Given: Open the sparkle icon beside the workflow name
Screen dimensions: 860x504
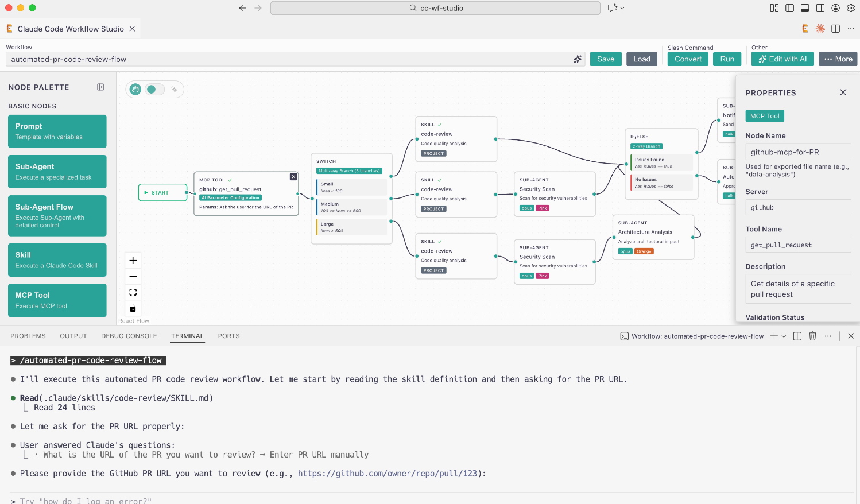Looking at the screenshot, I should click(x=577, y=59).
